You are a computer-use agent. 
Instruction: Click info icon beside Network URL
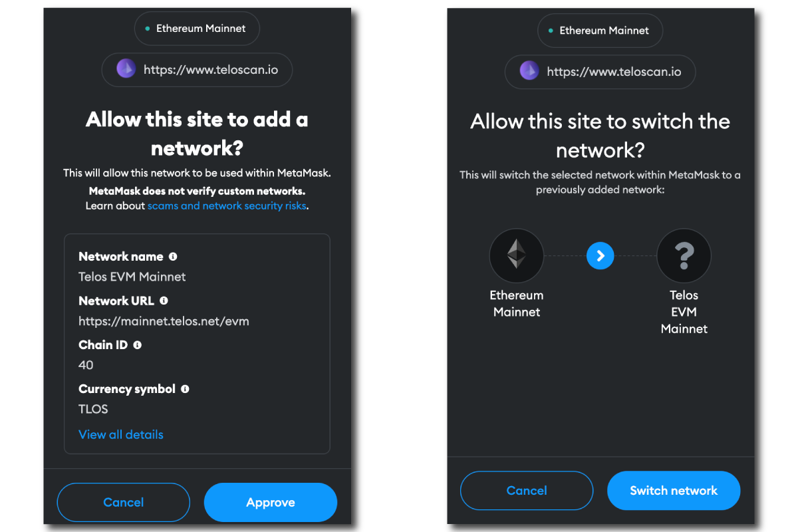point(164,301)
